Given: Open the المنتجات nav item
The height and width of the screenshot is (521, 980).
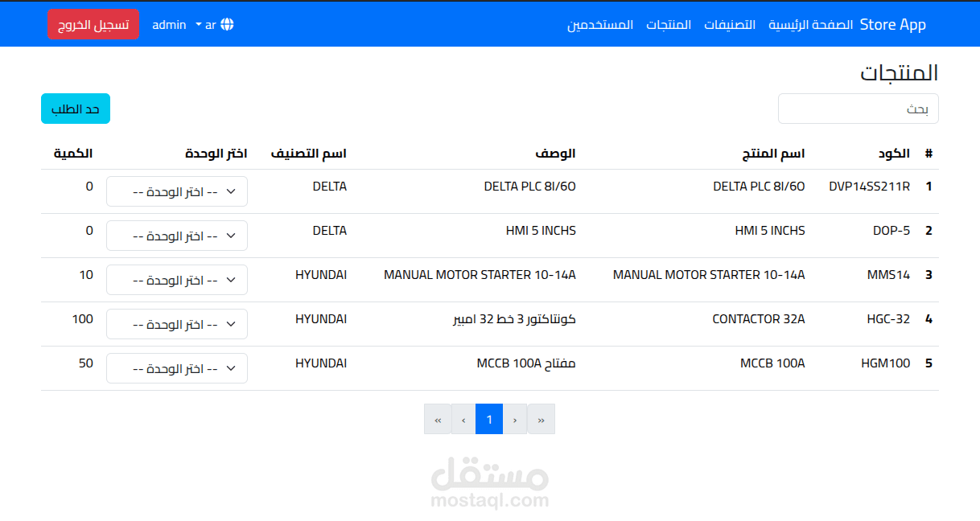Looking at the screenshot, I should point(669,24).
